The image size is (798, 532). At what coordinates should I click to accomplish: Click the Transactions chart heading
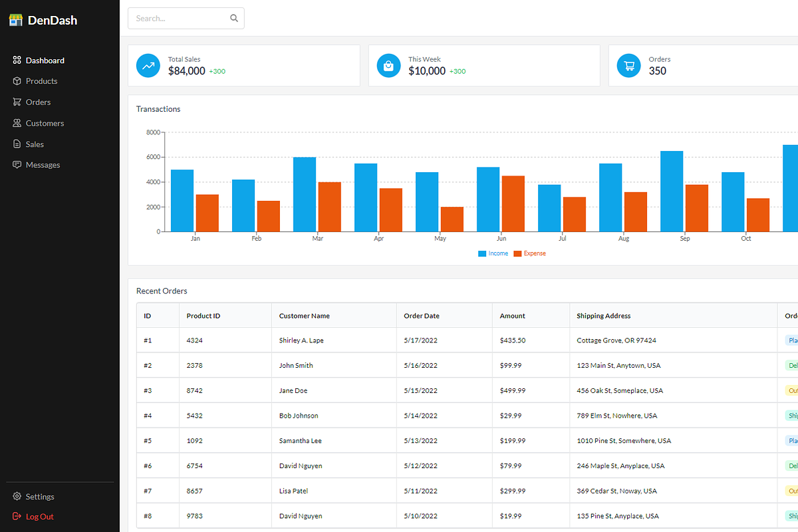[x=158, y=109]
